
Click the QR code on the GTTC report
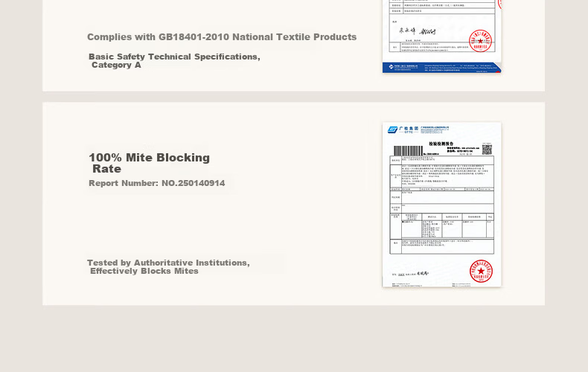[487, 150]
